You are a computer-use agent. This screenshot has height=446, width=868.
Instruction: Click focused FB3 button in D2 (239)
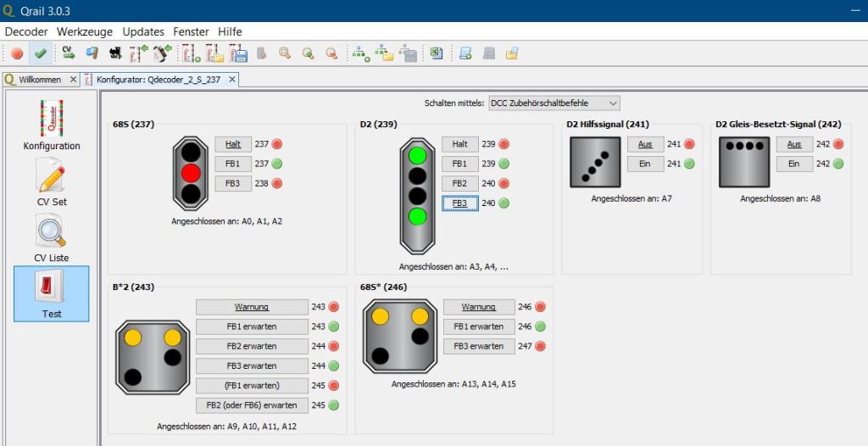pos(460,203)
